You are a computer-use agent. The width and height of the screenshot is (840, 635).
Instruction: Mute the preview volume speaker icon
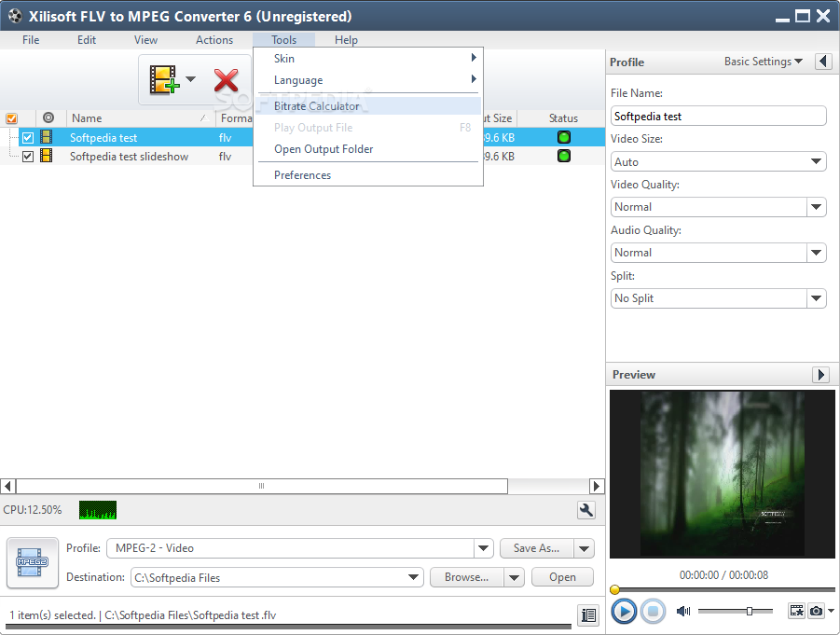point(683,611)
